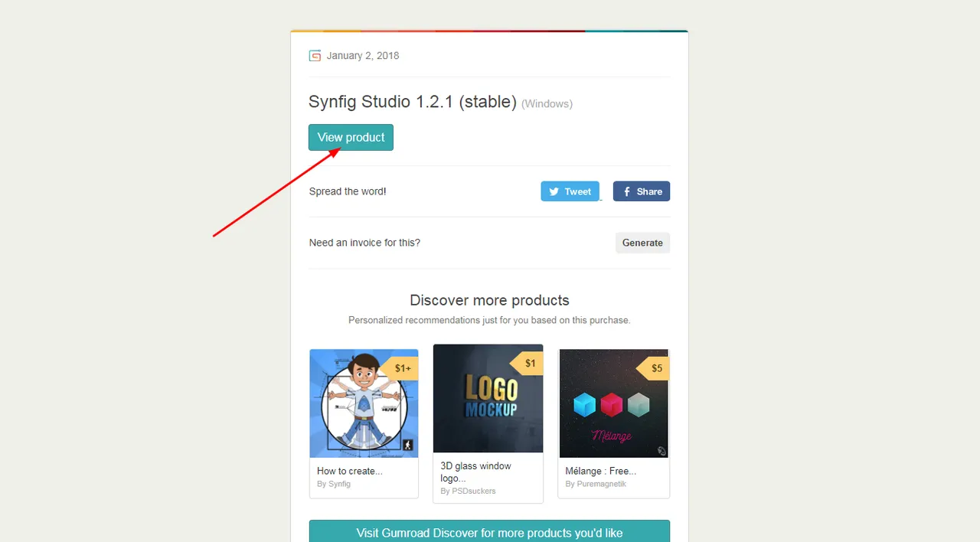Click the $1+ price tag

tap(401, 368)
